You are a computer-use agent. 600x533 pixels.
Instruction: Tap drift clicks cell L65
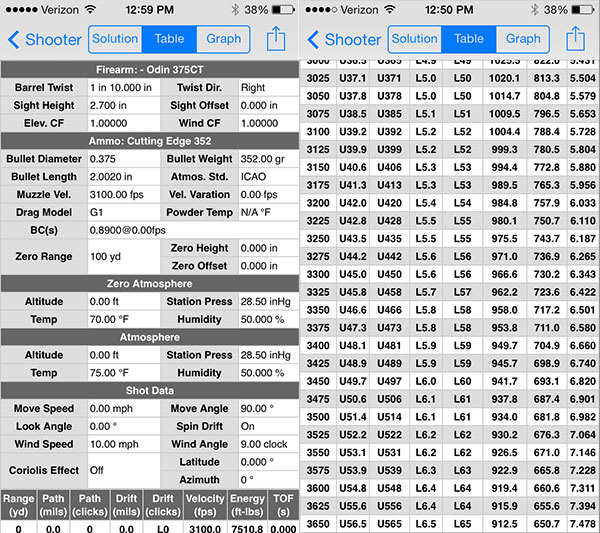tap(462, 524)
